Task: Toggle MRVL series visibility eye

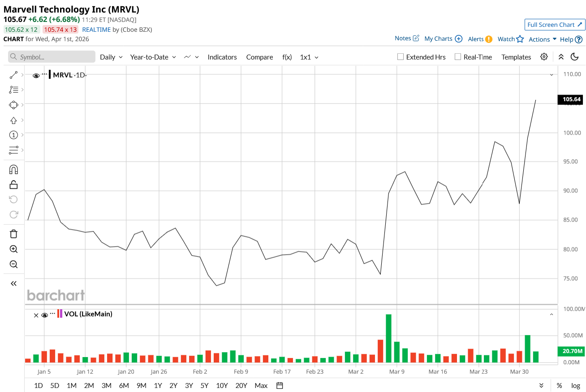Action: (x=36, y=76)
